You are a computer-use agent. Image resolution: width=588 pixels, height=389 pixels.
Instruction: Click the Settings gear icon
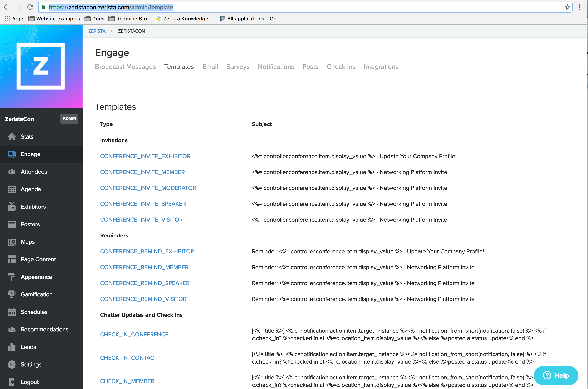12,364
